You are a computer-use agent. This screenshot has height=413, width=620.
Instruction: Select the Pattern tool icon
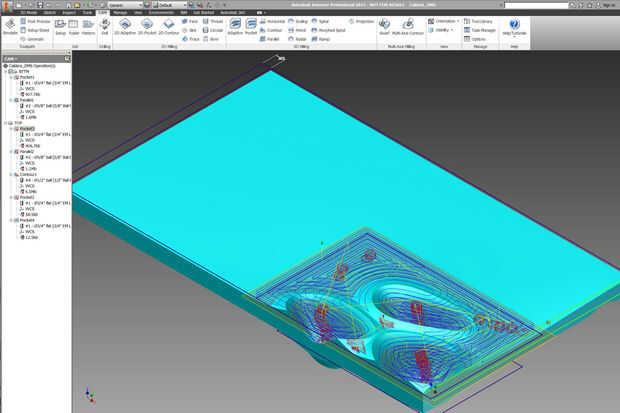[x=88, y=25]
